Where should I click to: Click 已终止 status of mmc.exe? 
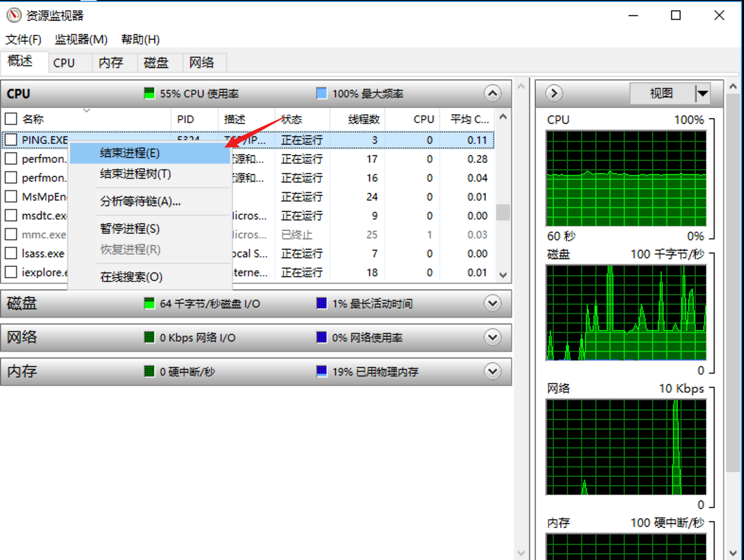[297, 235]
